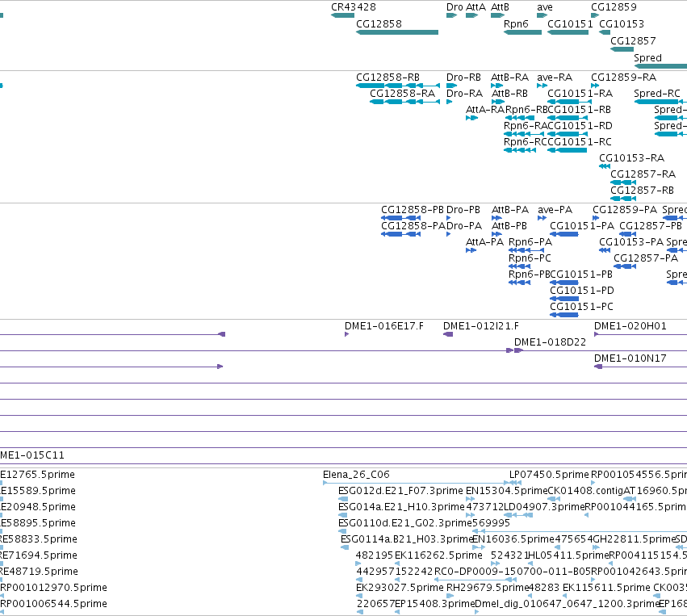687x616 pixels.
Task: Select the CG12858-RA transcript label
Action: click(402, 94)
